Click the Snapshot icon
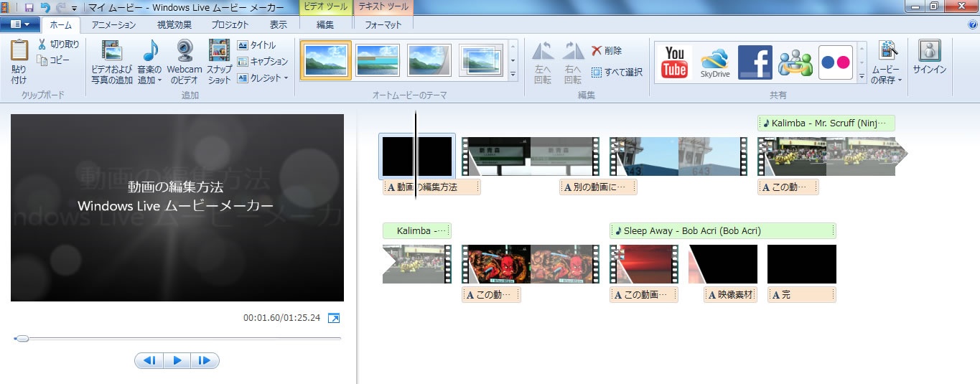The width and height of the screenshot is (980, 384). 219,52
